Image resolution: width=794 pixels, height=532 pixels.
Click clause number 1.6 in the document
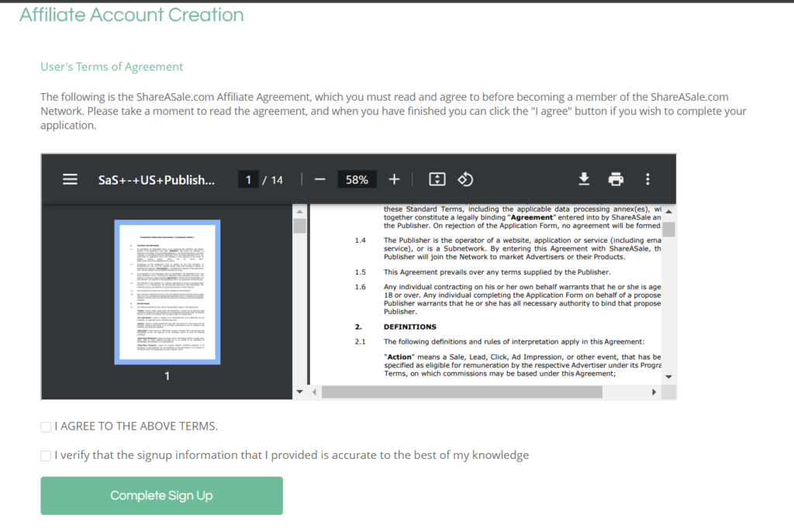(360, 287)
